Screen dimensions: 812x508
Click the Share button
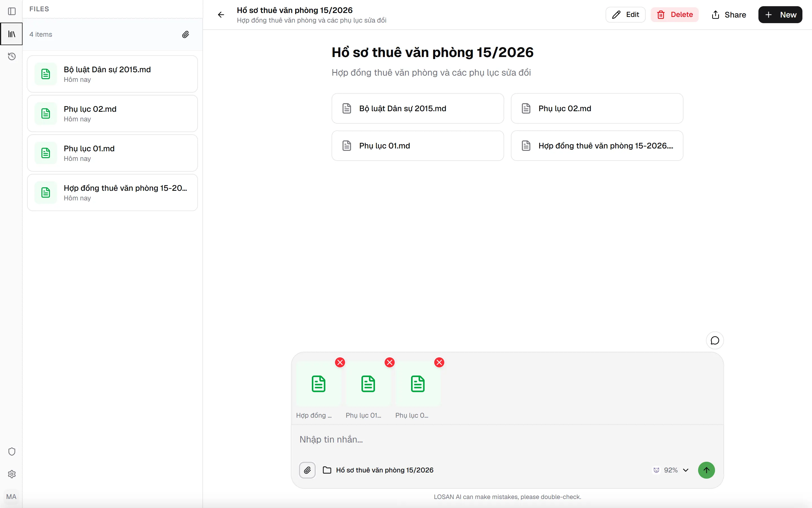[x=729, y=15]
